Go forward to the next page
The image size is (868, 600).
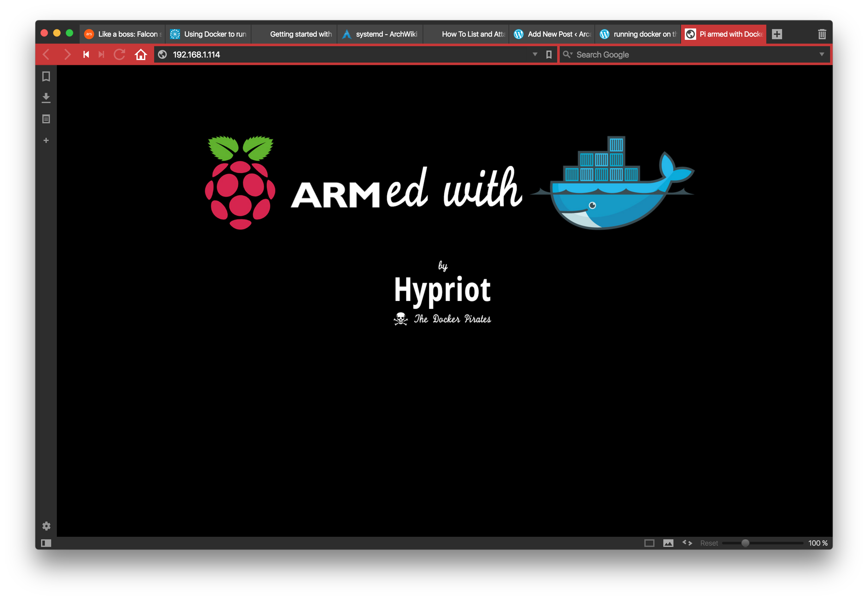click(x=67, y=54)
